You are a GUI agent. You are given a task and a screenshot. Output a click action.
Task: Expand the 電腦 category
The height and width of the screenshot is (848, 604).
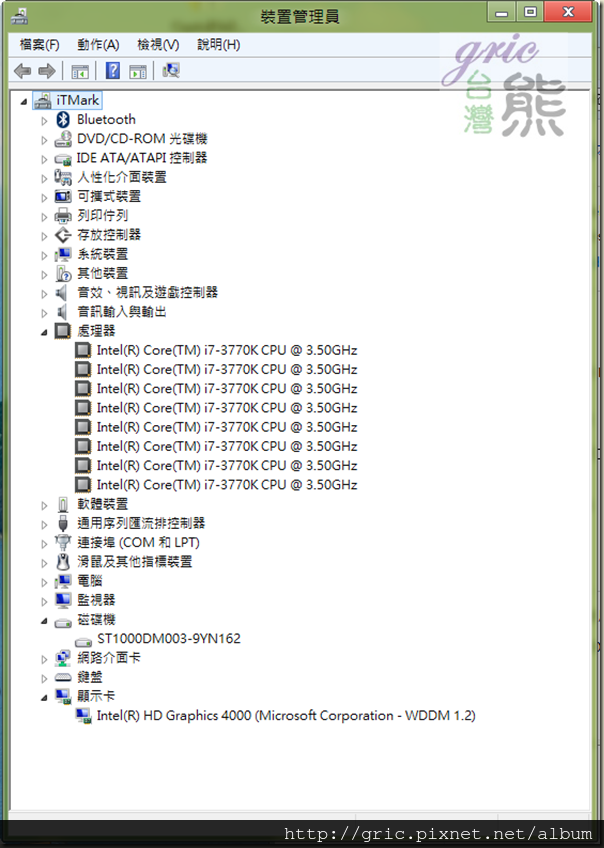44,582
